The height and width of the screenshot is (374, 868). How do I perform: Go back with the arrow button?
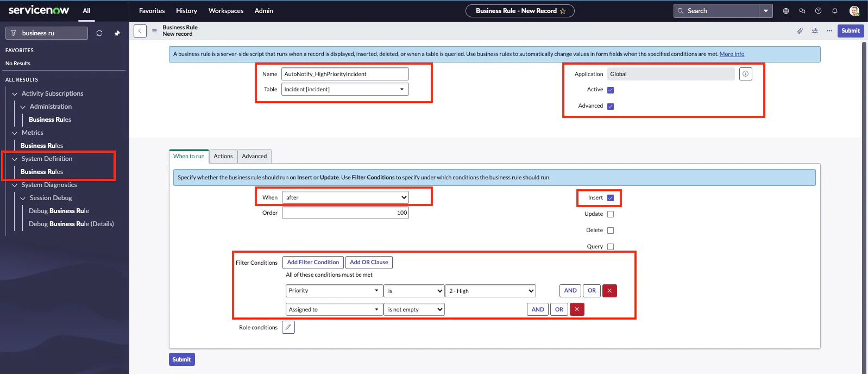click(140, 31)
